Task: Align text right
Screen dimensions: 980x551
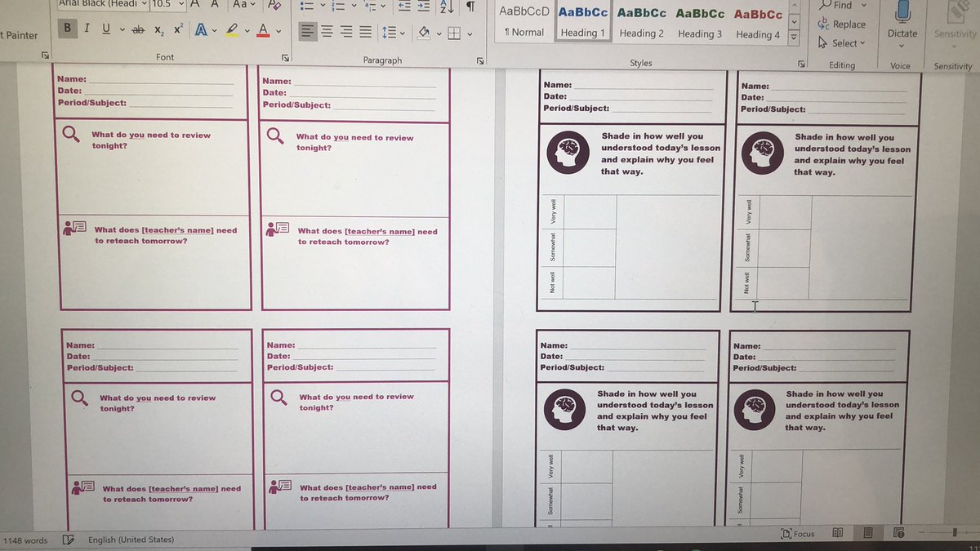Action: click(346, 32)
